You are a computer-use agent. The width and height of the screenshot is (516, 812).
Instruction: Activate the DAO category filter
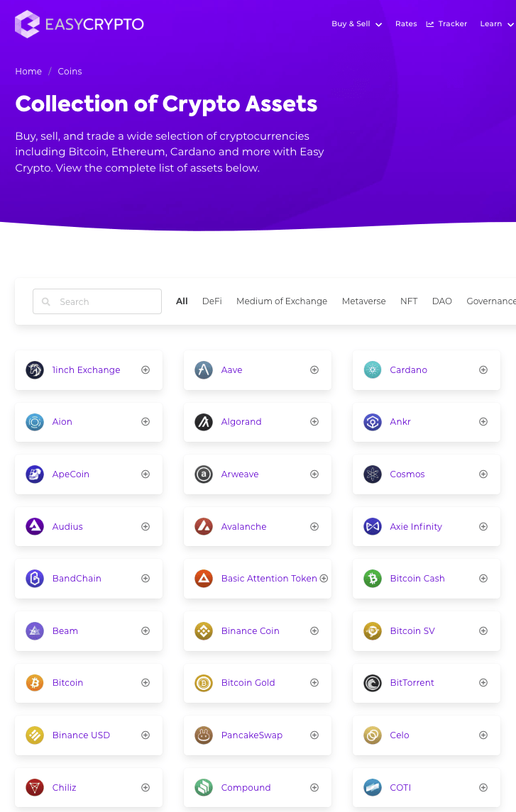(x=441, y=301)
